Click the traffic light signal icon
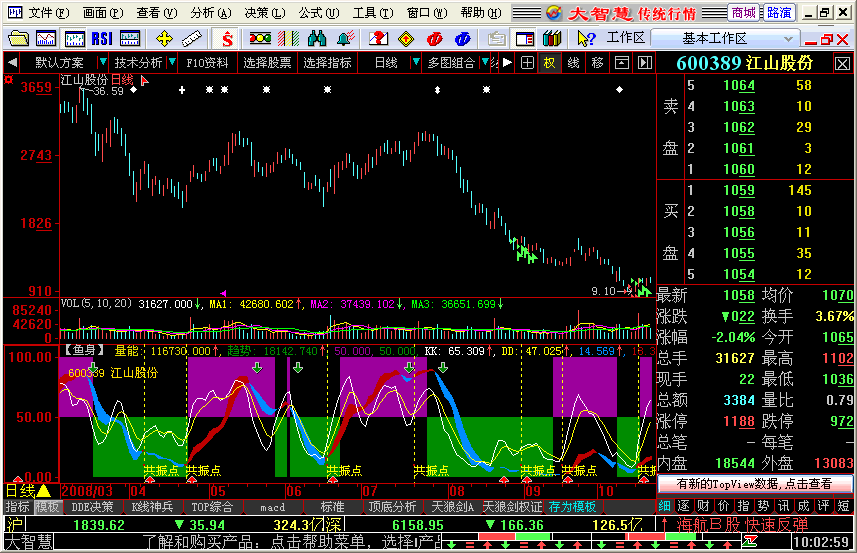The image size is (857, 553). coord(260,39)
